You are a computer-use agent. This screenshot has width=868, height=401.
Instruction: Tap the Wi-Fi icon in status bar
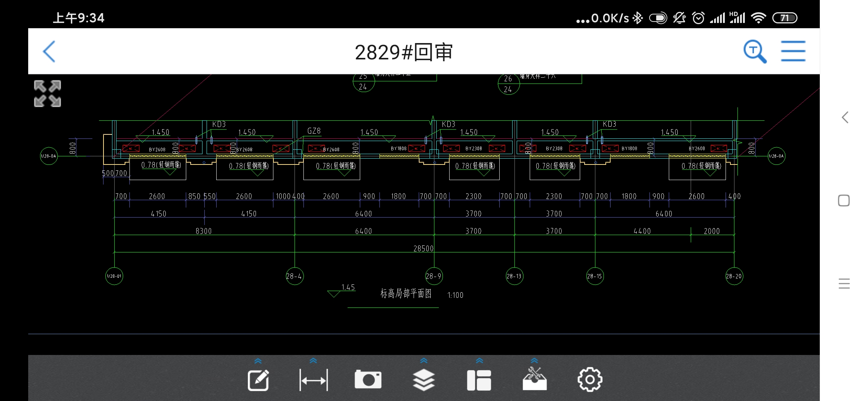point(758,18)
